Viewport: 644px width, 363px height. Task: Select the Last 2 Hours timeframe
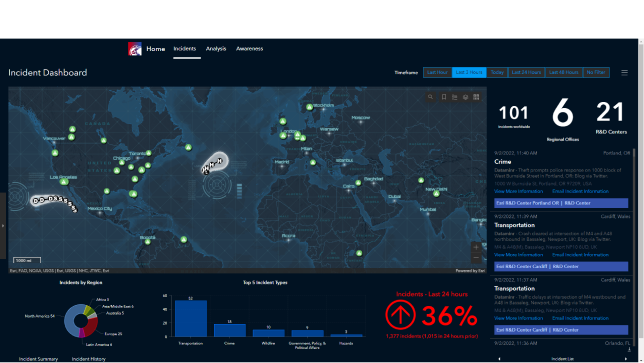[x=469, y=72]
